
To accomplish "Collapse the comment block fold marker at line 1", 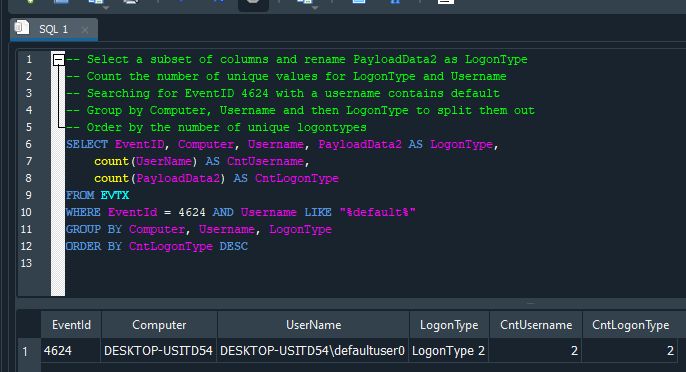I will (59, 59).
